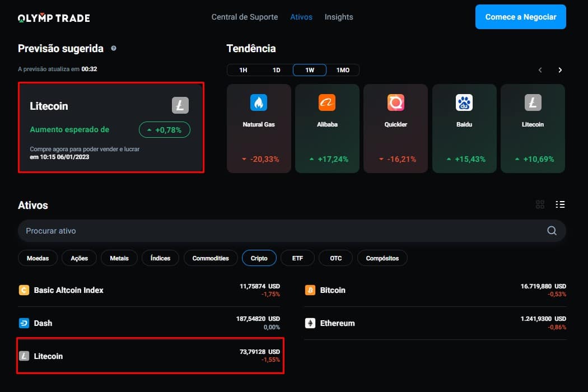Open the Basic Altcoin Index row name
The image size is (588, 392).
[x=69, y=290]
